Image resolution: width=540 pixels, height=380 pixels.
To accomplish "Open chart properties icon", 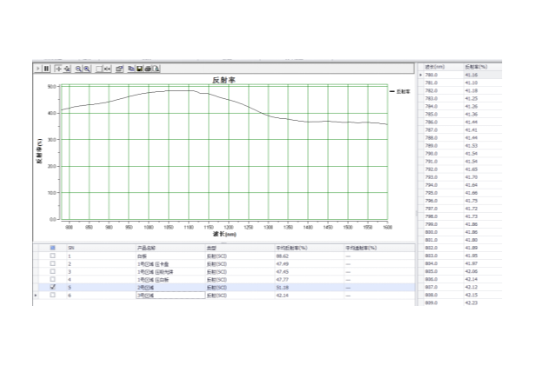I will click(119, 69).
